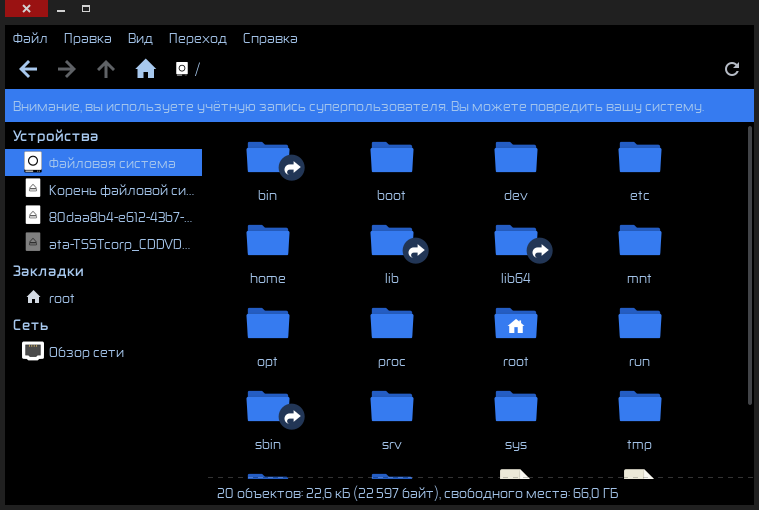Go back with the left arrow
Screen dimensions: 759x510
pyautogui.click(x=28, y=69)
